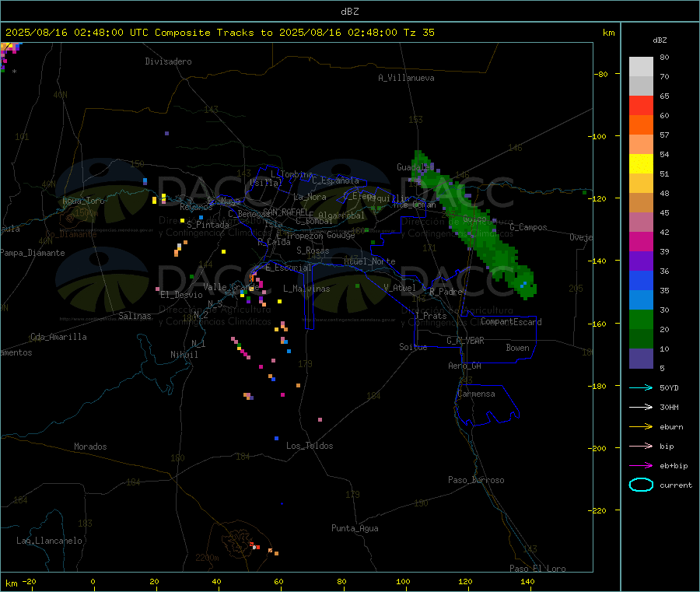
Task: Click the Soitue map label
Action: coord(413,347)
